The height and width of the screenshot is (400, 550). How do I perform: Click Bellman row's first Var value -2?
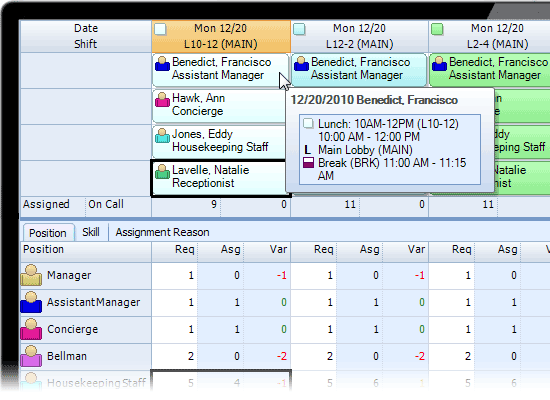click(281, 356)
